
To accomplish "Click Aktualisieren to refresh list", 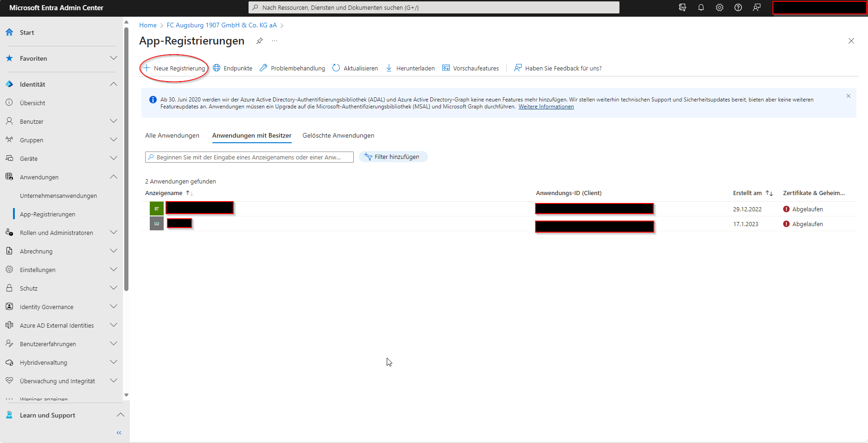I will (x=355, y=68).
